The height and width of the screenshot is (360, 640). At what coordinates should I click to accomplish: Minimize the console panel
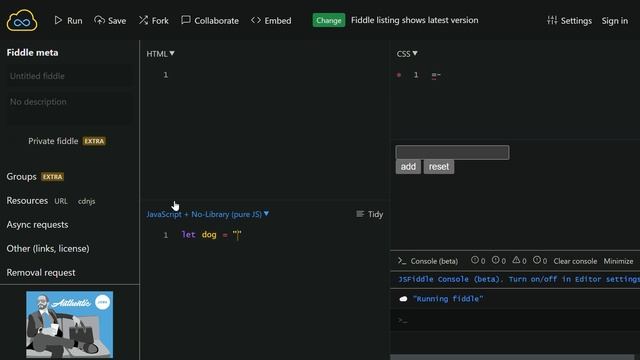point(618,261)
